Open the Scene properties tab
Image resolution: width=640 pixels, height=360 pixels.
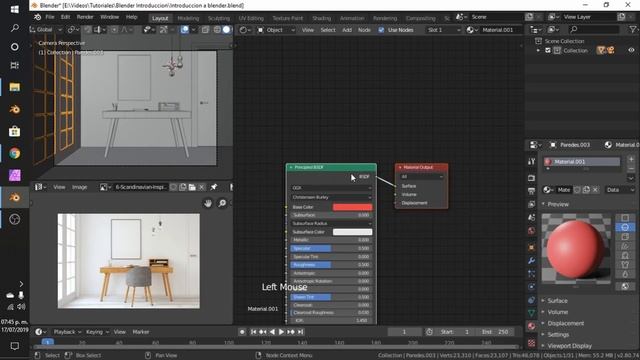pyautogui.click(x=531, y=218)
